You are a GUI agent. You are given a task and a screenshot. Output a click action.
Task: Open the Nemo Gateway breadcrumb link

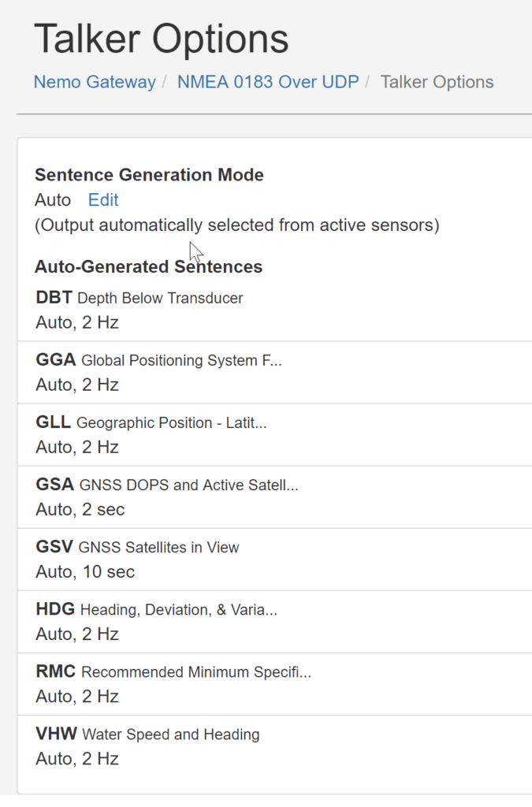95,82
